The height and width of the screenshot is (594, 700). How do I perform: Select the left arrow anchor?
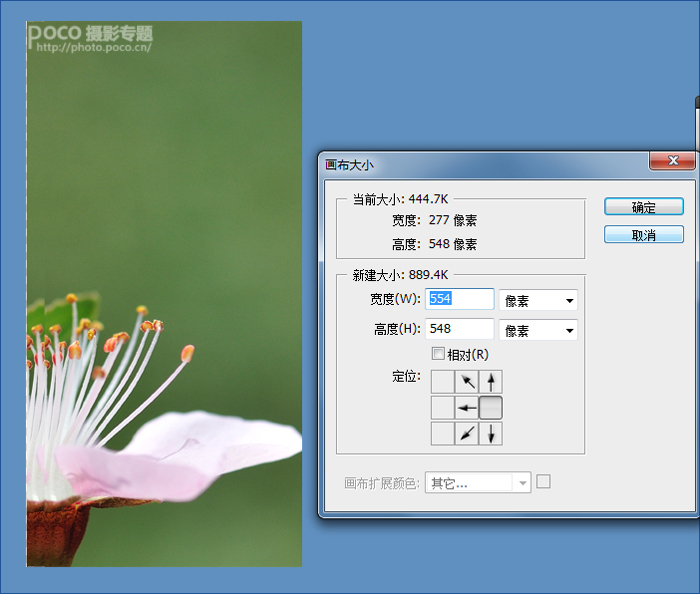467,407
